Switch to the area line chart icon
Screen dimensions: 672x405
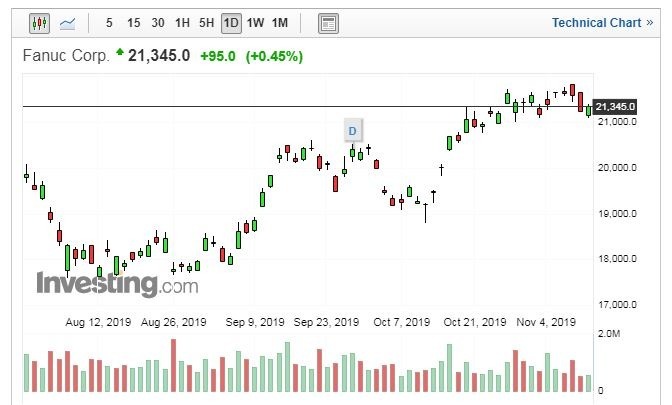[67, 23]
